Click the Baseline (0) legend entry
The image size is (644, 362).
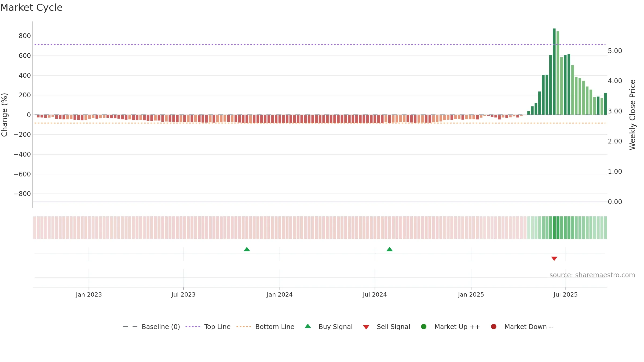[151, 327]
